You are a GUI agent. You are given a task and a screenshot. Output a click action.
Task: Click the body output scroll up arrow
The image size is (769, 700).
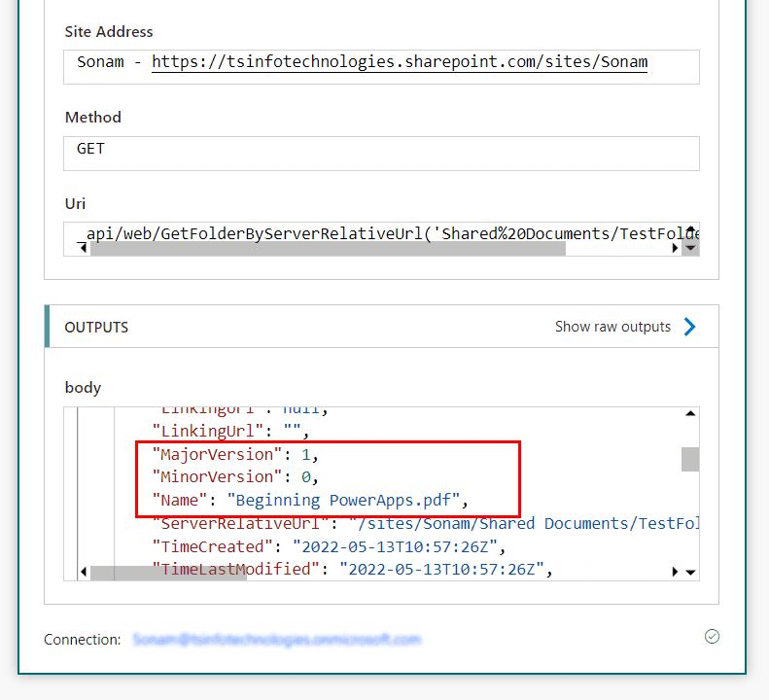tap(690, 413)
